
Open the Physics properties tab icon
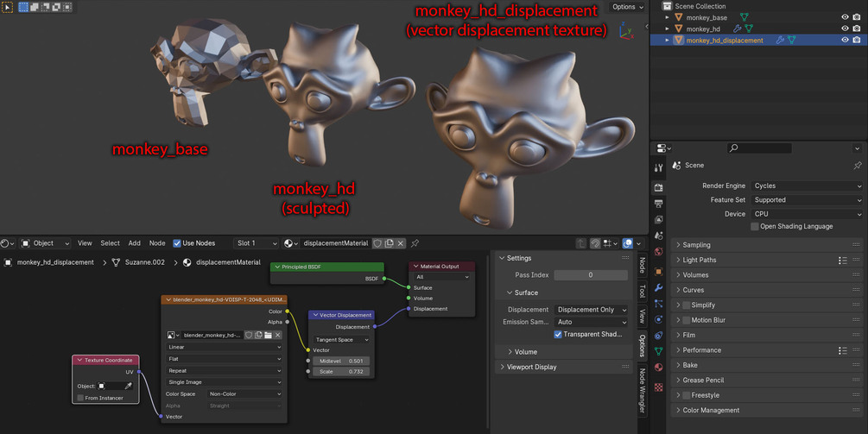point(659,319)
